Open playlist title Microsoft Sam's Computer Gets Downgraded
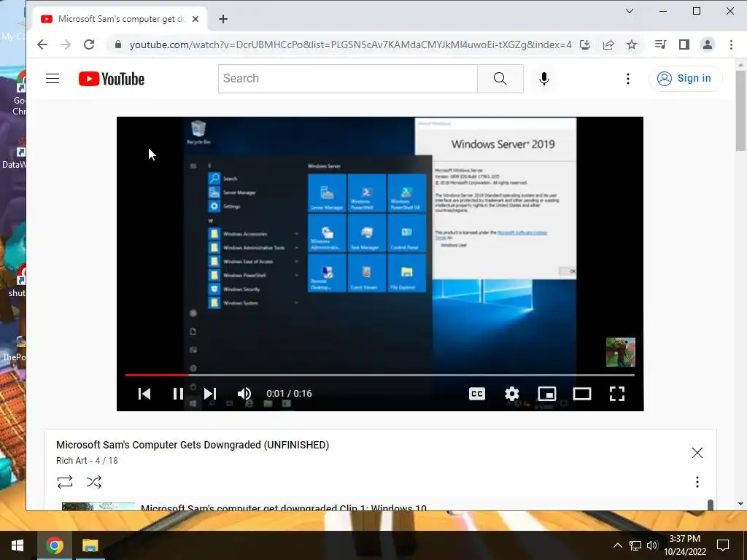Screen dimensions: 747x560 click(193, 445)
